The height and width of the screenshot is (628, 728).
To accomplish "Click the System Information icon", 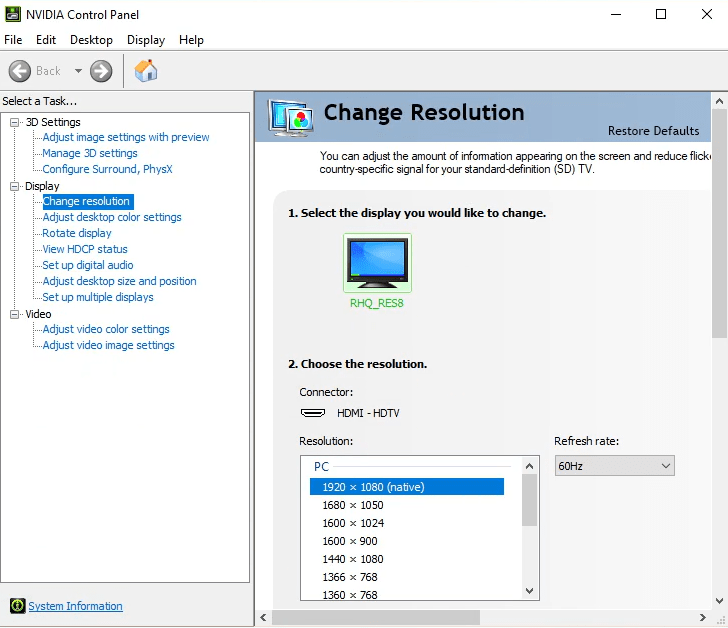I will [x=17, y=606].
